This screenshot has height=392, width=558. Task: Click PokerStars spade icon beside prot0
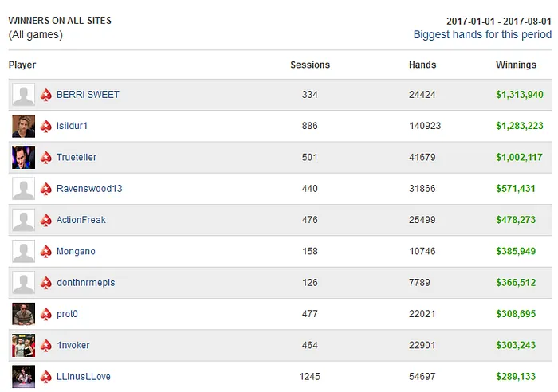point(46,314)
